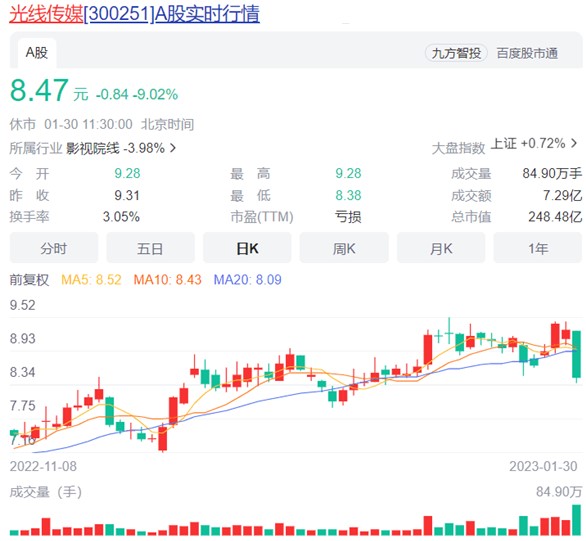Select the tallest green volume bar
This screenshot has width=586, height=541.
(577, 520)
